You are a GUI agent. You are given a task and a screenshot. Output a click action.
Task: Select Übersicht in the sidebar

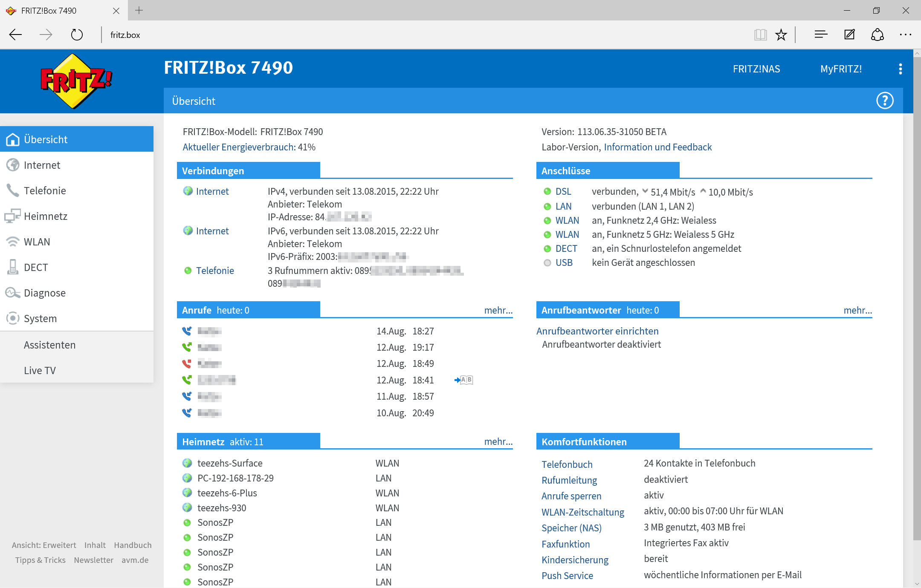(x=77, y=139)
